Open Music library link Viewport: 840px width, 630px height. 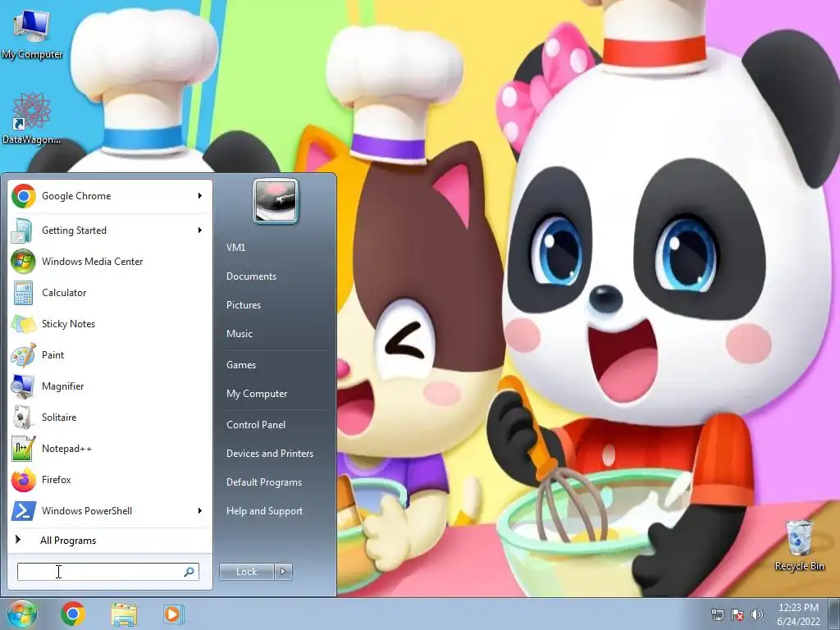click(x=239, y=334)
